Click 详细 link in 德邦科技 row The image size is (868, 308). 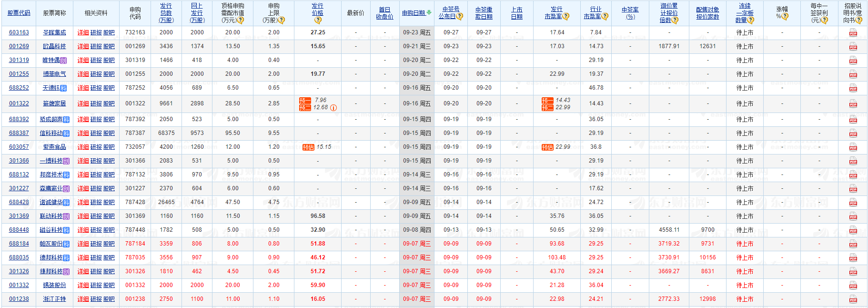(x=83, y=257)
